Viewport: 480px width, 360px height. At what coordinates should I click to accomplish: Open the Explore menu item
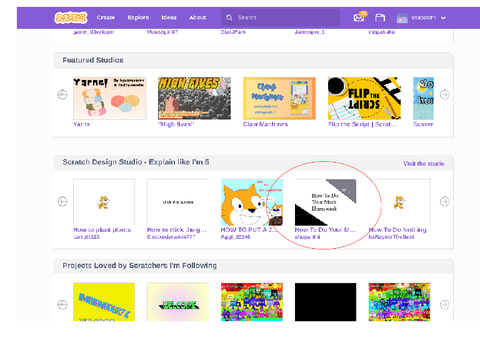(x=138, y=17)
